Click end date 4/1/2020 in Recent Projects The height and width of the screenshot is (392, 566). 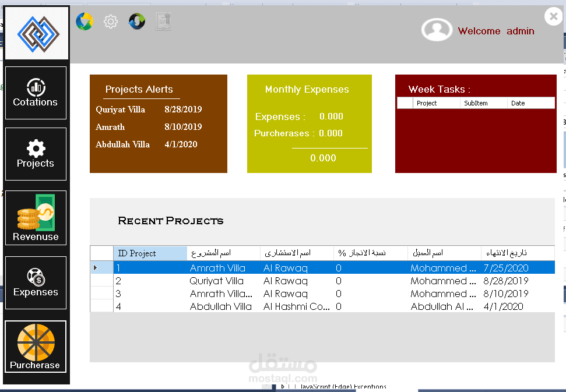pos(518,306)
